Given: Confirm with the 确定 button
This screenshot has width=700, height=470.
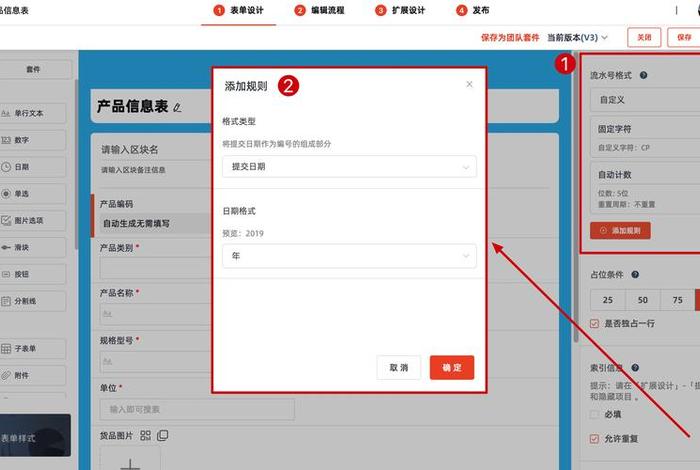Looking at the screenshot, I should click(x=452, y=367).
